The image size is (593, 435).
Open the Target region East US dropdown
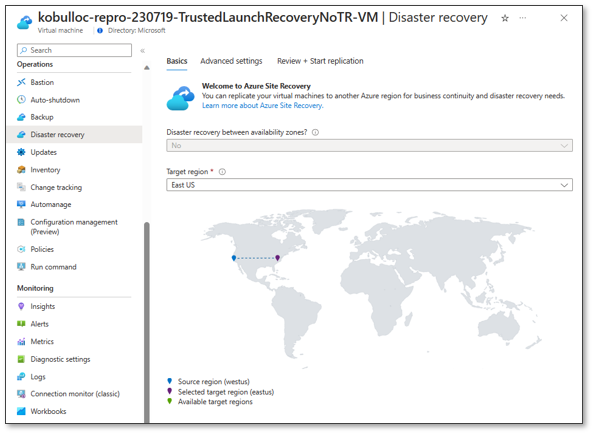coord(369,185)
